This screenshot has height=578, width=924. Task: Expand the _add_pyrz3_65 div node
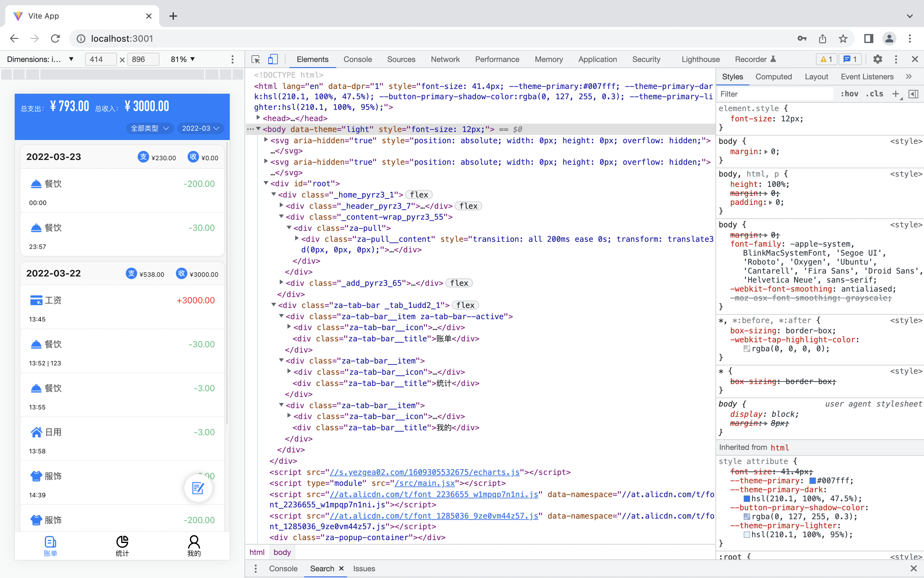(281, 282)
